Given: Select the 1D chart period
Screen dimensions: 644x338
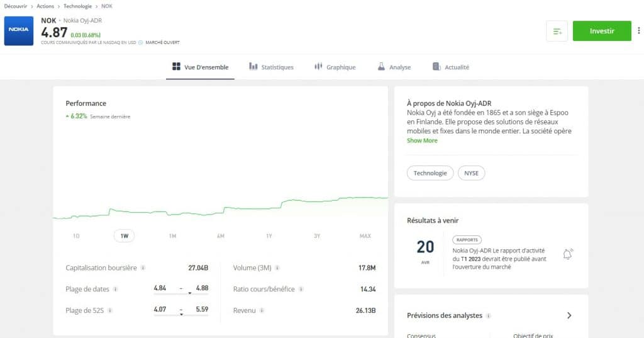Looking at the screenshot, I should point(76,236).
